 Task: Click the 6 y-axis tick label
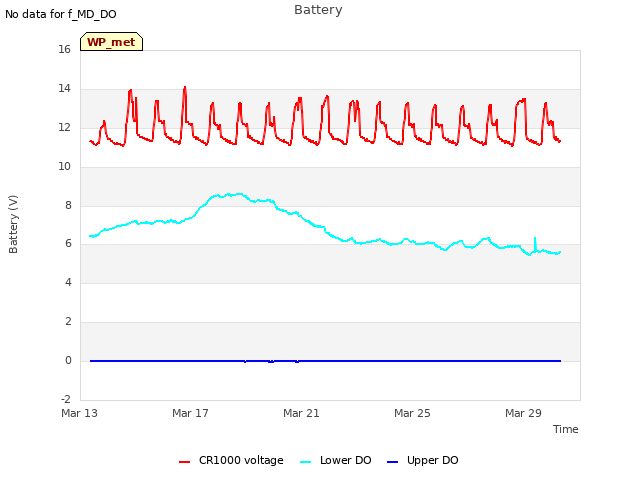(x=68, y=244)
